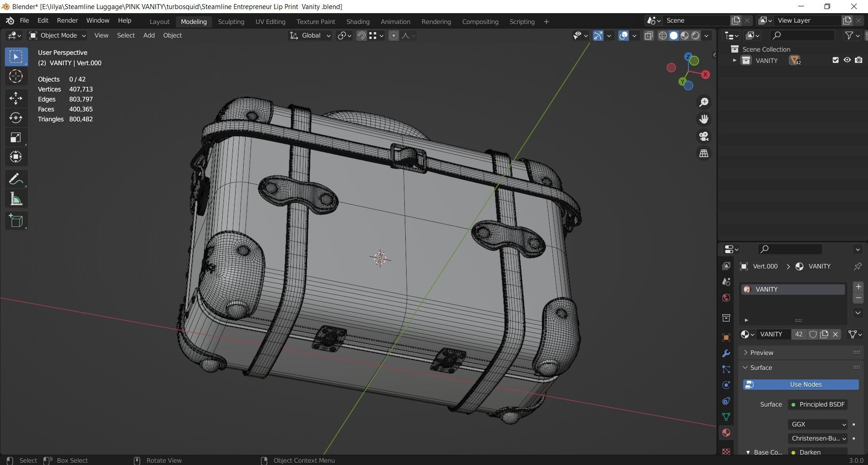868x465 pixels.
Task: Toggle Show Gizmo button
Action: 598,35
